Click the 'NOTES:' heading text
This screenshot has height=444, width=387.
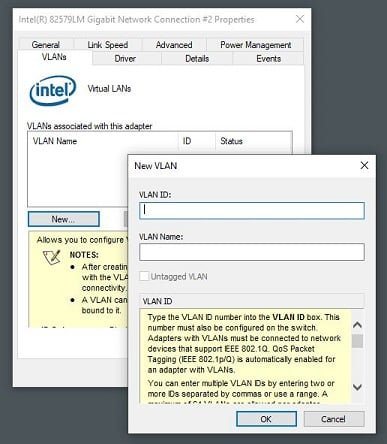pyautogui.click(x=84, y=255)
